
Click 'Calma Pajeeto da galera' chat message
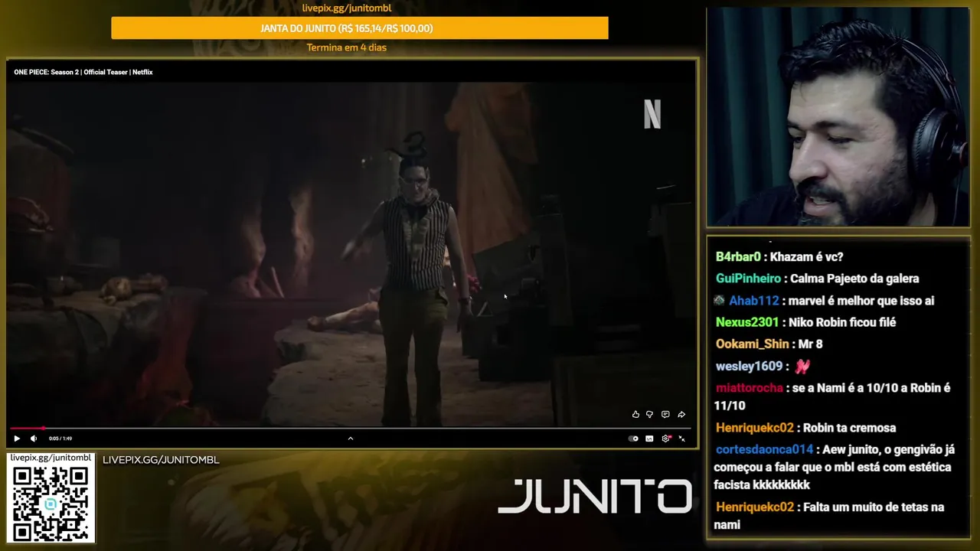[x=854, y=279]
